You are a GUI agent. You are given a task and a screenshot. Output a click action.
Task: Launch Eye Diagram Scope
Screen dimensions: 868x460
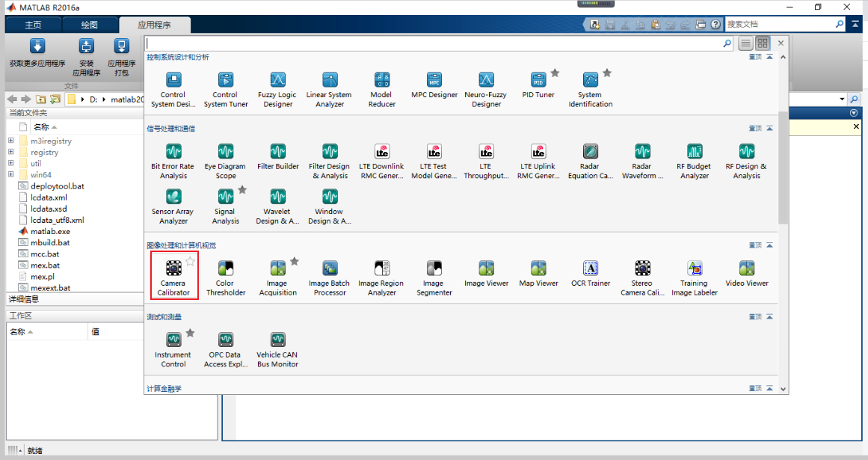(x=225, y=161)
